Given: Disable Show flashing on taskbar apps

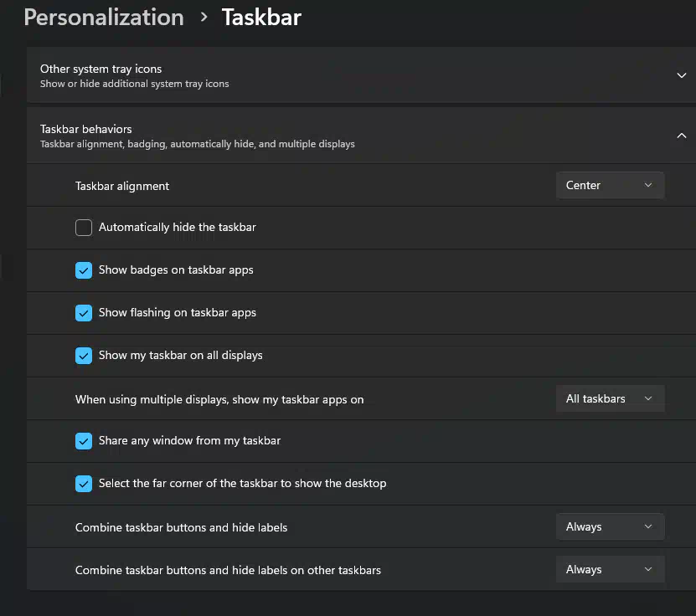Looking at the screenshot, I should click(x=84, y=313).
